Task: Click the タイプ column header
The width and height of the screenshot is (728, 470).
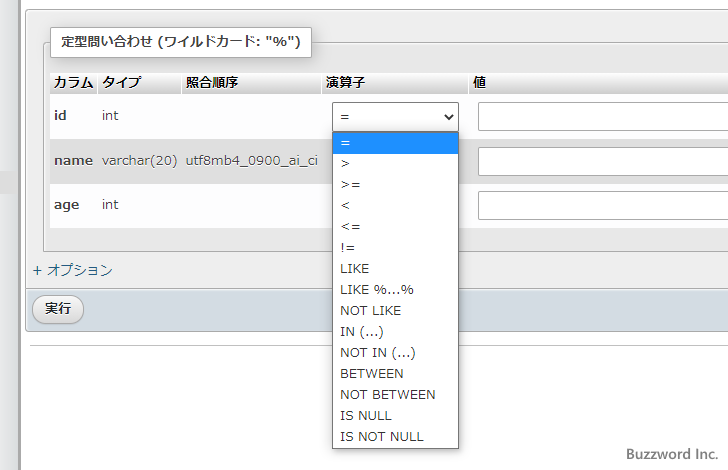Action: [139, 83]
